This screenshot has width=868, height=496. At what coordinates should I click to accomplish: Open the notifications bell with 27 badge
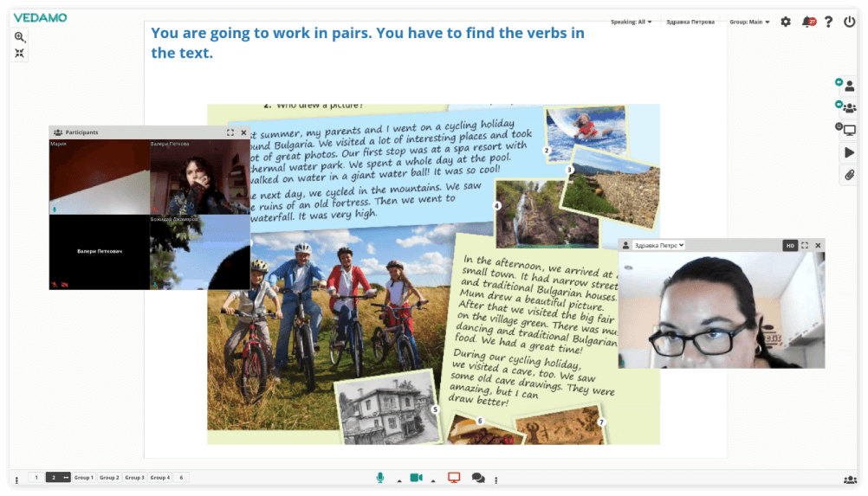coord(809,22)
